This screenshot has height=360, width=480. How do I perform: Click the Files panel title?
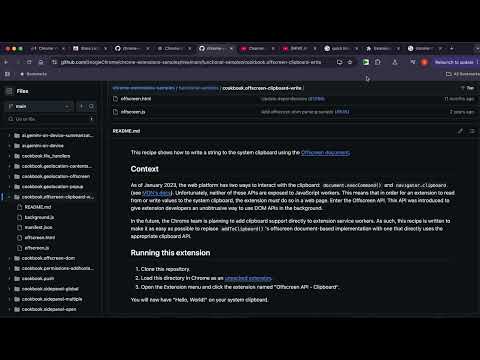[22, 91]
